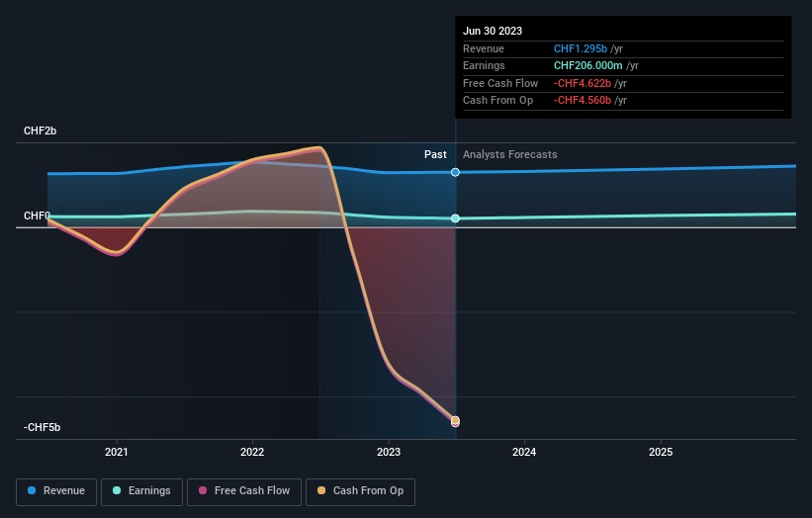Click the 'Earnings' row label in tooltip

[x=484, y=65]
